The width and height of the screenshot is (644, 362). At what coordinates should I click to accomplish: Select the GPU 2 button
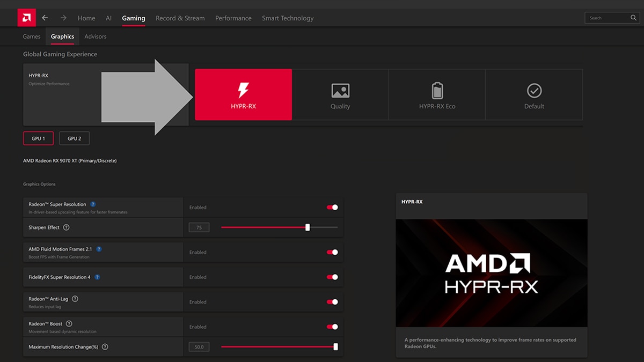[x=75, y=138]
